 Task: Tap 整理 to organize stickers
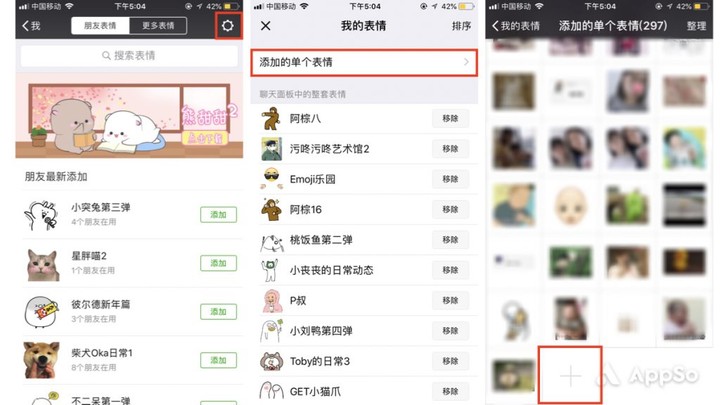696,26
